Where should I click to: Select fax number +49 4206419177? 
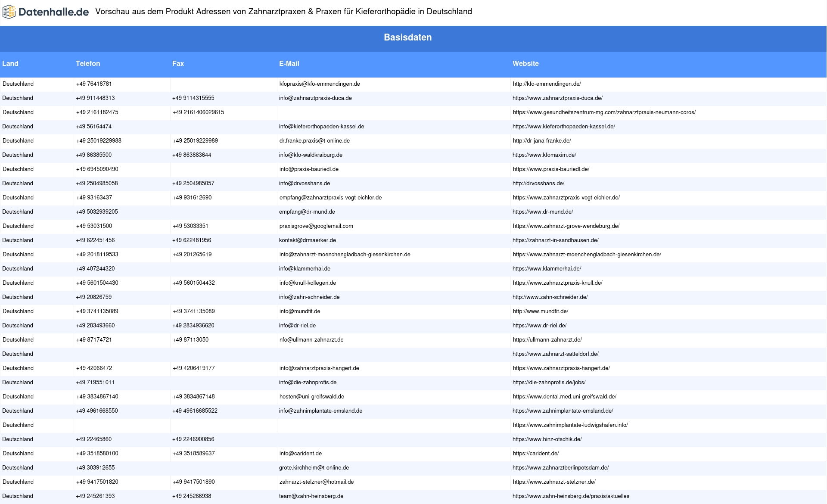tap(193, 368)
